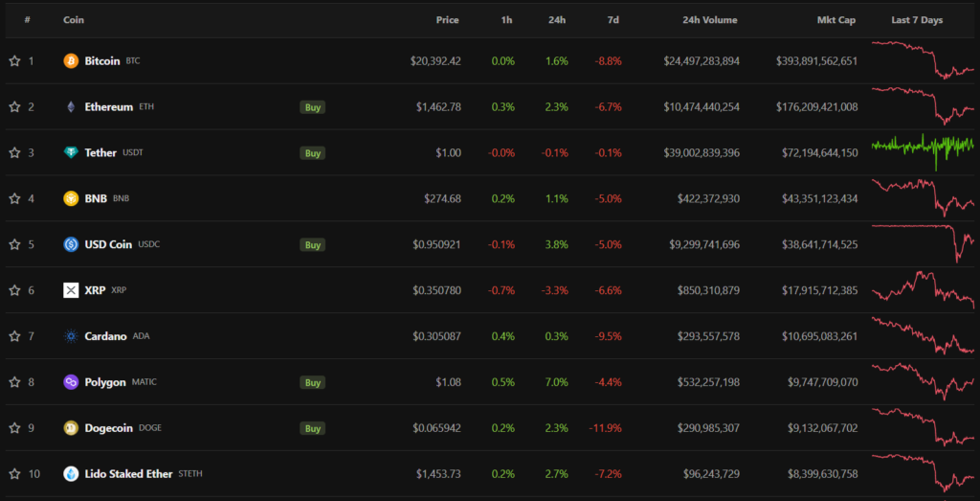980x501 pixels.
Task: Click the MATIC ticker symbol
Action: [145, 382]
